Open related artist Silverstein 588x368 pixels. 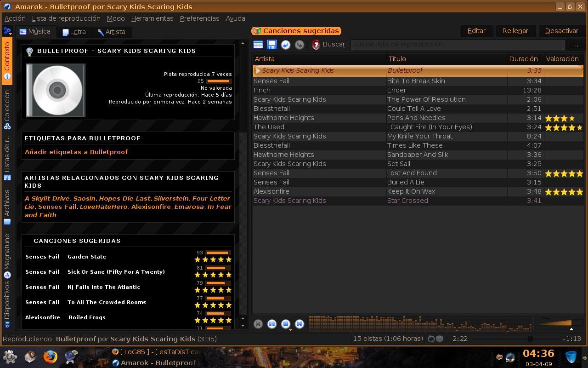tap(171, 198)
